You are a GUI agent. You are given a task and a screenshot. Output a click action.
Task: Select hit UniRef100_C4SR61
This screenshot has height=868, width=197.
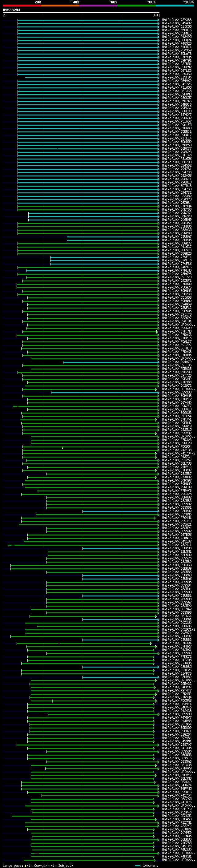(177, 650)
